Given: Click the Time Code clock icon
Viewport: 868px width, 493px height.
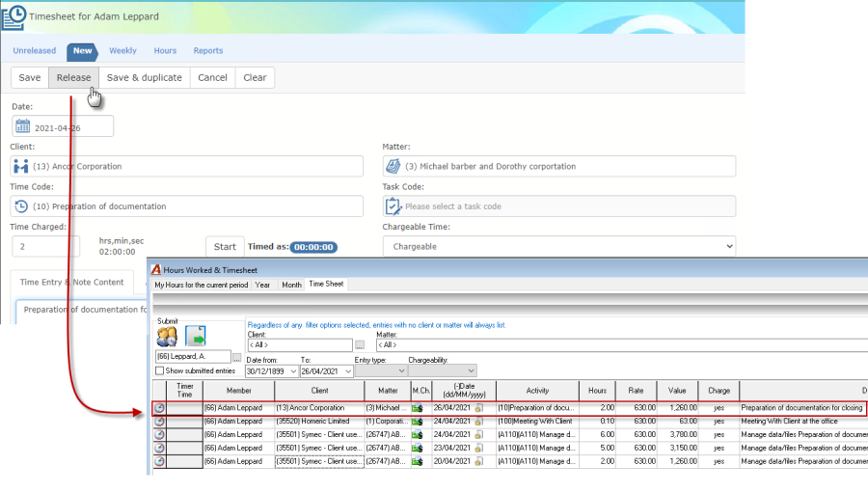Looking at the screenshot, I should (21, 206).
